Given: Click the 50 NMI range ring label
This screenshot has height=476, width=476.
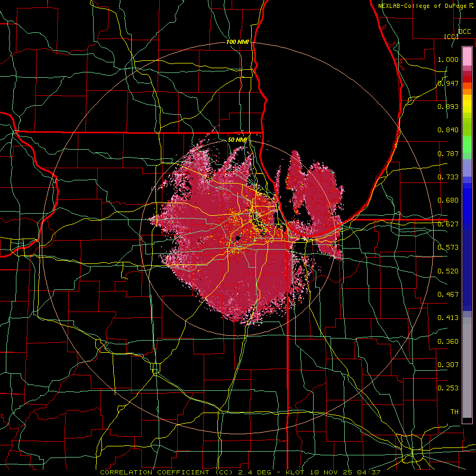Looking at the screenshot, I should (x=237, y=140).
